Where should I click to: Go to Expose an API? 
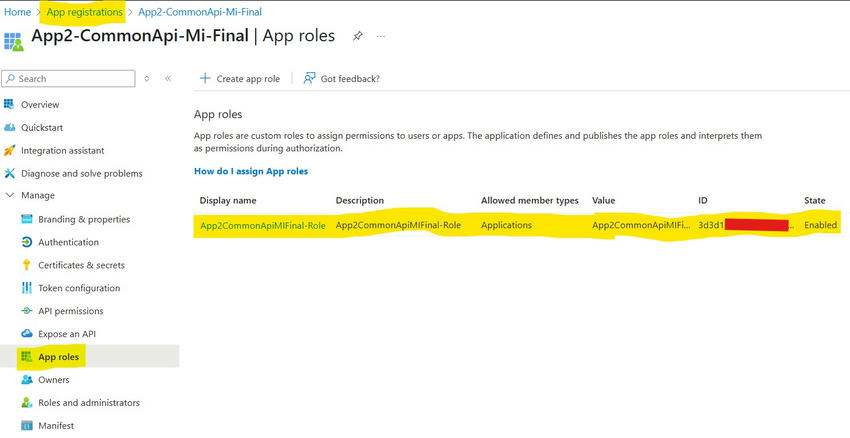(x=67, y=334)
